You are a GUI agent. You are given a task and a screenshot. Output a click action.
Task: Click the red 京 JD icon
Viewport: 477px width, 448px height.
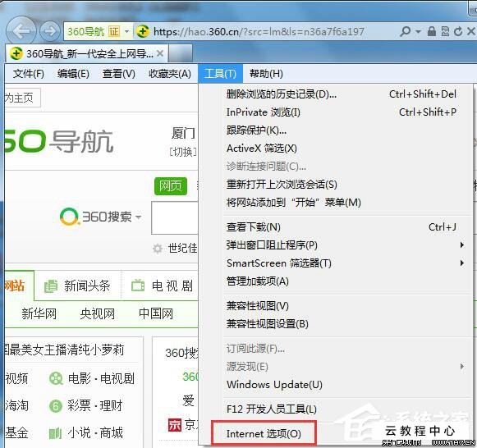point(175,425)
